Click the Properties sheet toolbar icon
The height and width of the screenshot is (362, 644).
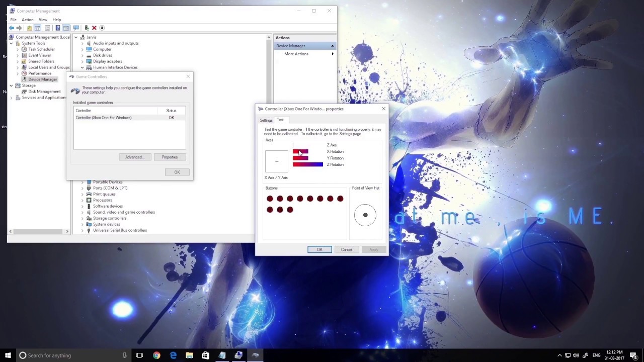tap(47, 28)
